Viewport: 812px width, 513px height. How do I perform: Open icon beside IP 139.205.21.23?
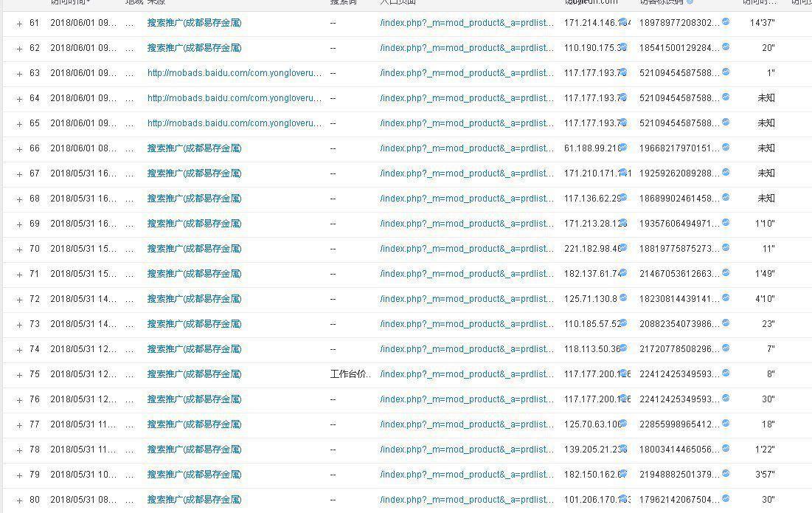(x=623, y=449)
